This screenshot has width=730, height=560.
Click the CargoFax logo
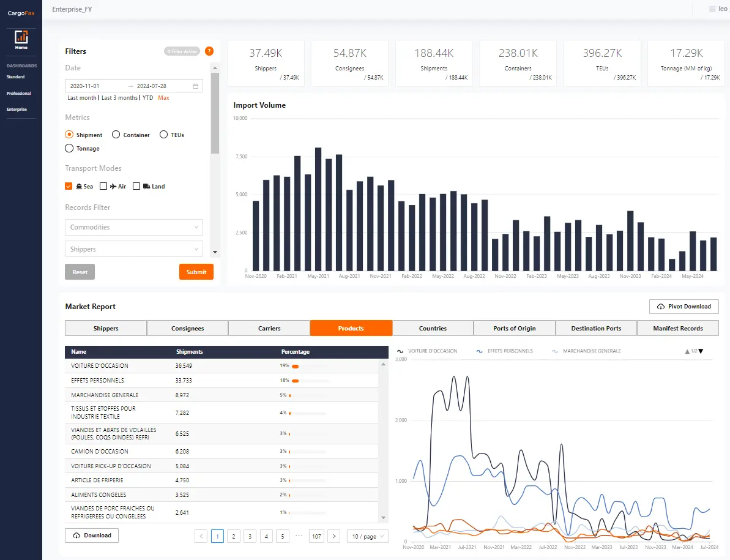[x=21, y=12]
